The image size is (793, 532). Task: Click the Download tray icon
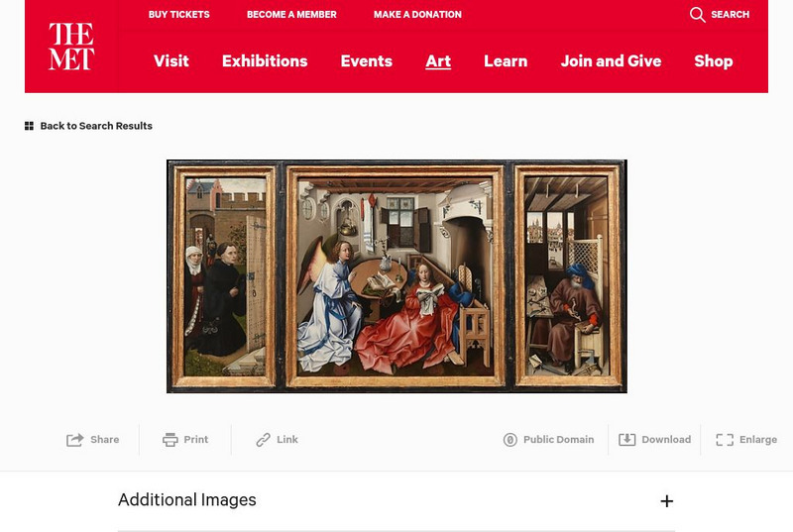(627, 440)
